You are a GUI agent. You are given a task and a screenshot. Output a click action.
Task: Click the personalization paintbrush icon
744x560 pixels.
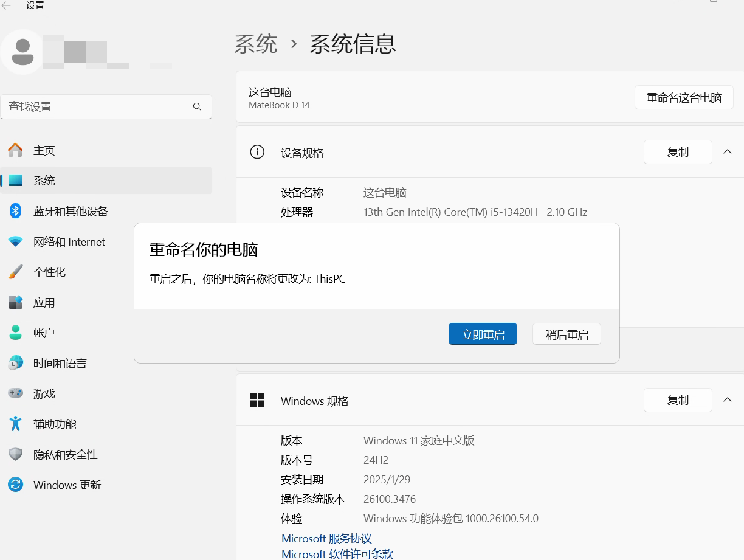click(x=15, y=272)
